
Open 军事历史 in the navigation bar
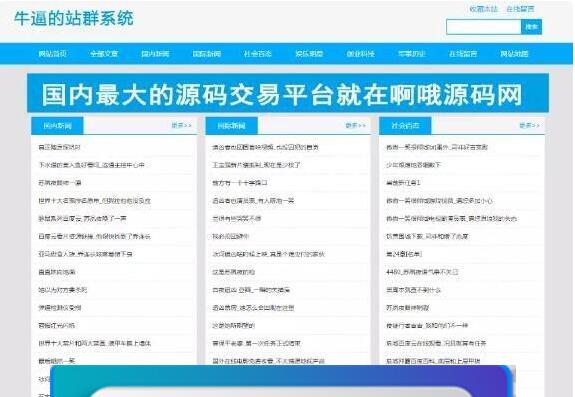click(412, 54)
